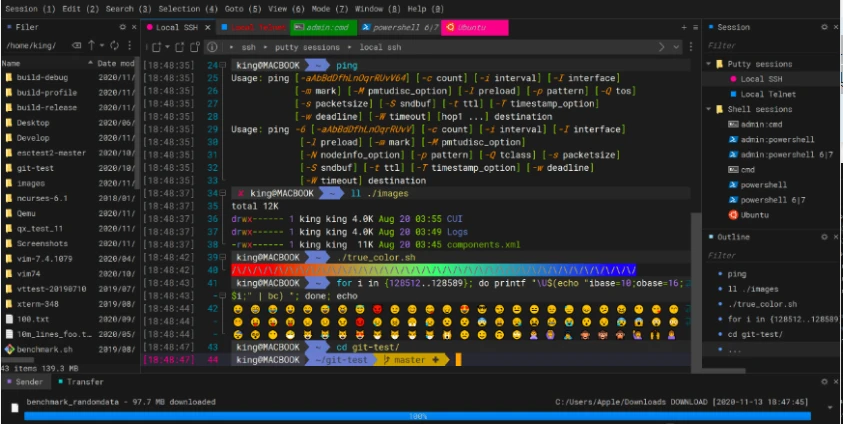The width and height of the screenshot is (843, 424).
Task: Open Filer path bar three-dot menu
Action: pyautogui.click(x=129, y=46)
